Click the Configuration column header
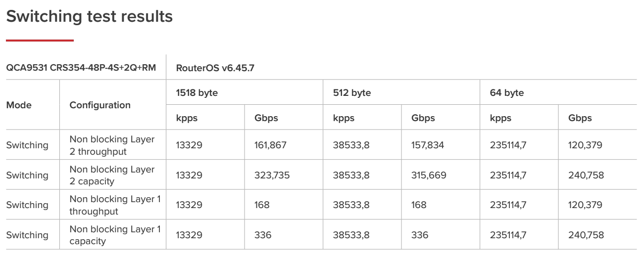The width and height of the screenshot is (644, 257). [100, 105]
